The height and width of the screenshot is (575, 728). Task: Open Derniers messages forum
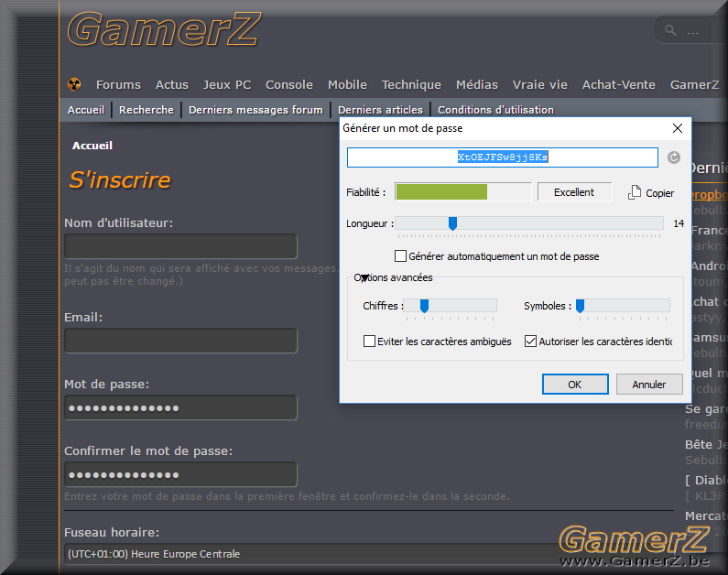[x=255, y=110]
